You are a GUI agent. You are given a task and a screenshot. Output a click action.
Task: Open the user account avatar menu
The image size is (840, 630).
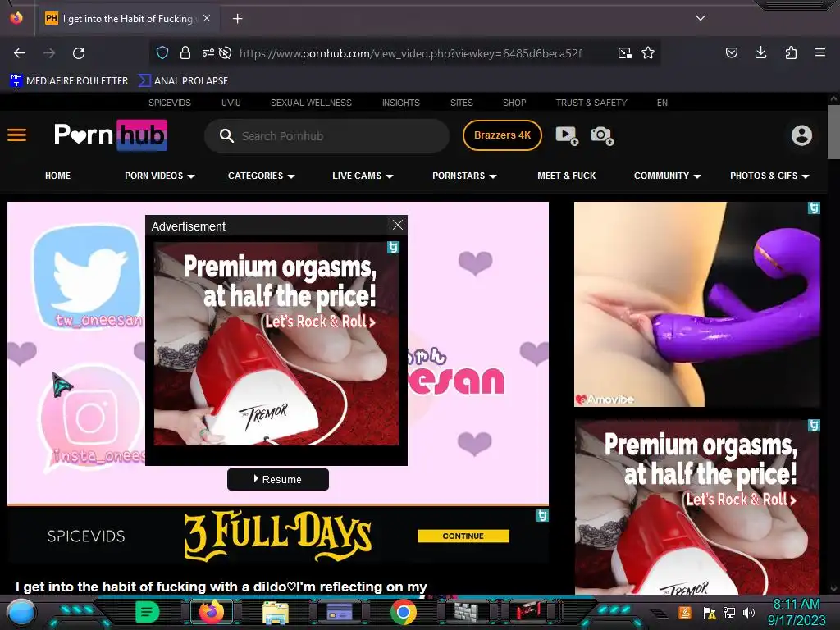pos(801,135)
